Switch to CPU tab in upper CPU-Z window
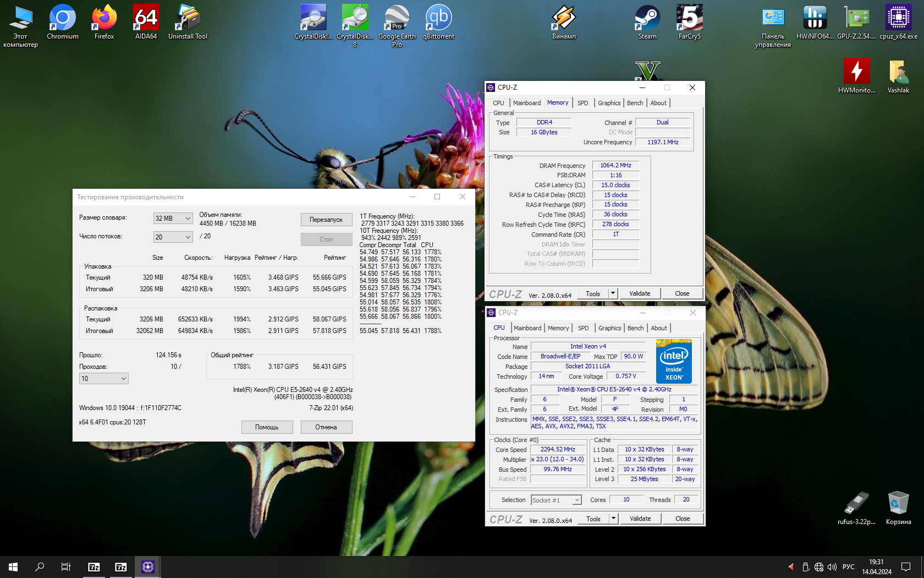The height and width of the screenshot is (578, 924). [x=498, y=103]
